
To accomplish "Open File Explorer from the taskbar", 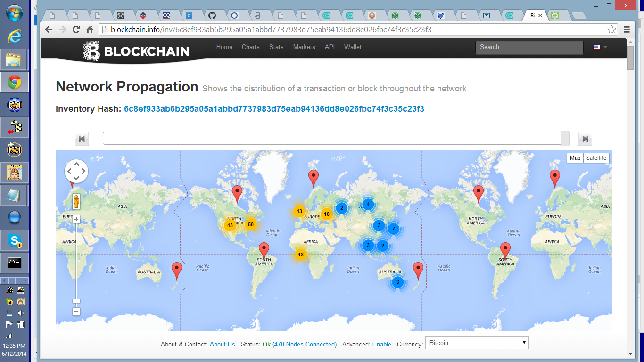I will click(15, 59).
